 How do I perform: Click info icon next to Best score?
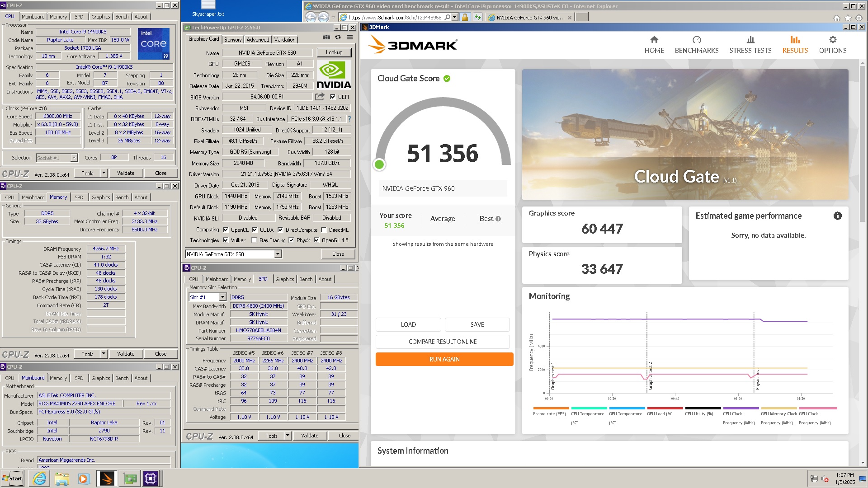coord(498,219)
